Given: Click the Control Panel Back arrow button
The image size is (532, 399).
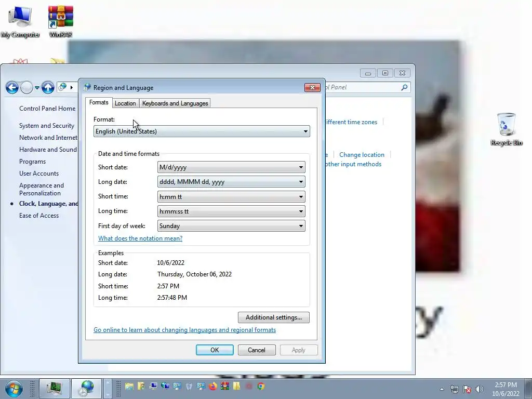Looking at the screenshot, I should 12,87.
